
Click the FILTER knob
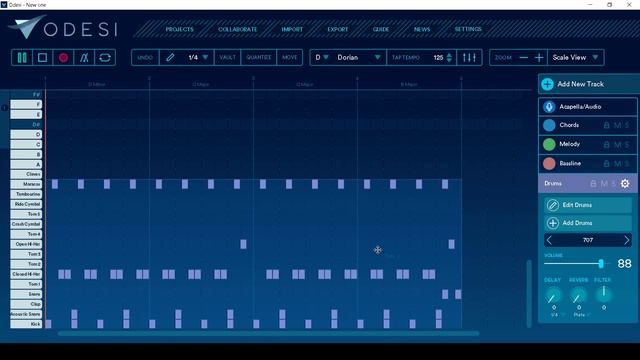[x=604, y=294]
